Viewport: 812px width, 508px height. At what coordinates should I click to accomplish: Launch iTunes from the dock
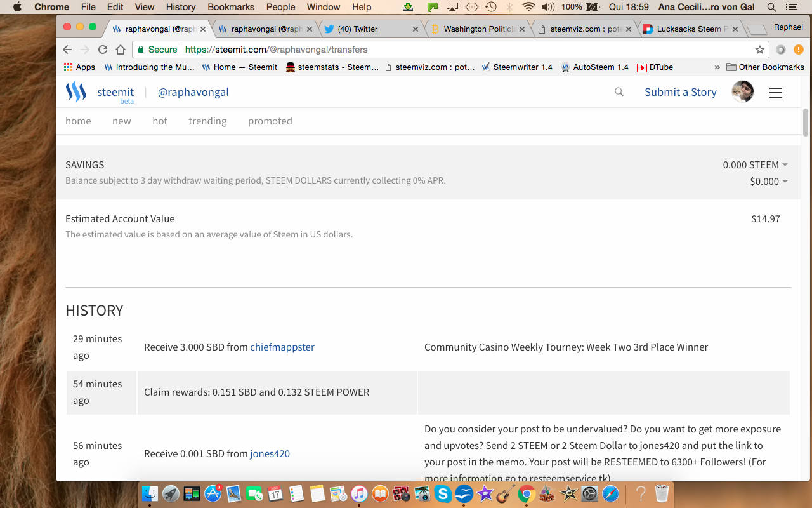(359, 493)
